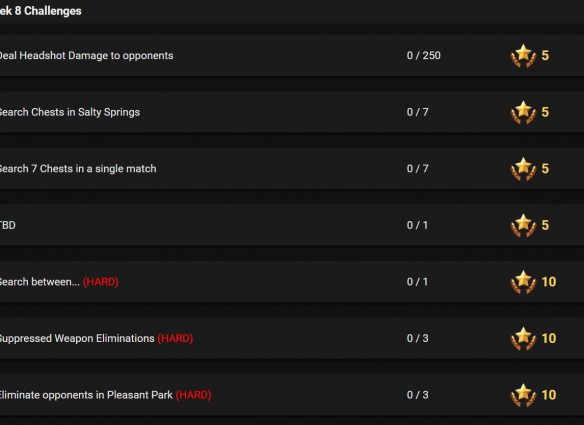Click the 0 / 3 progress for Pleasant Park

tap(418, 395)
